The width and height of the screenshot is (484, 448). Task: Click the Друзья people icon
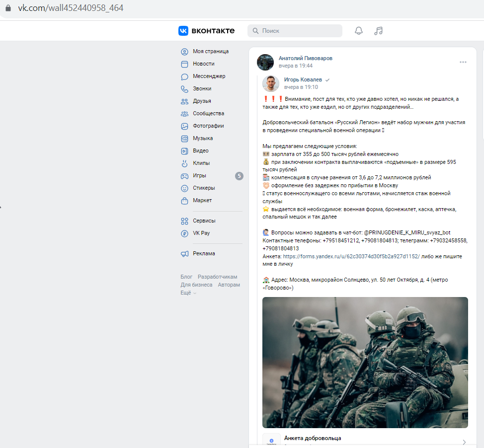[184, 101]
